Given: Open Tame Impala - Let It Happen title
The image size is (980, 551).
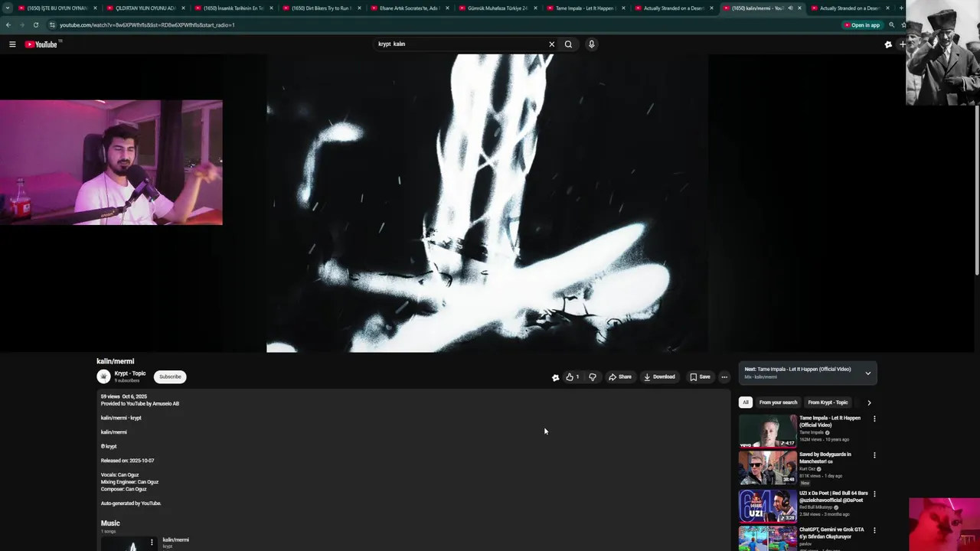Looking at the screenshot, I should [x=830, y=422].
